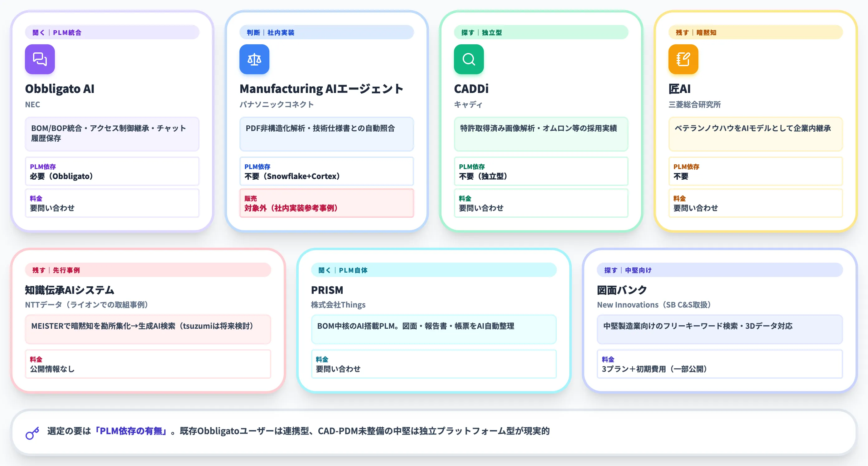Click the 不要 PLM依存 field in 匠AI
The width and height of the screenshot is (868, 466).
(755, 171)
